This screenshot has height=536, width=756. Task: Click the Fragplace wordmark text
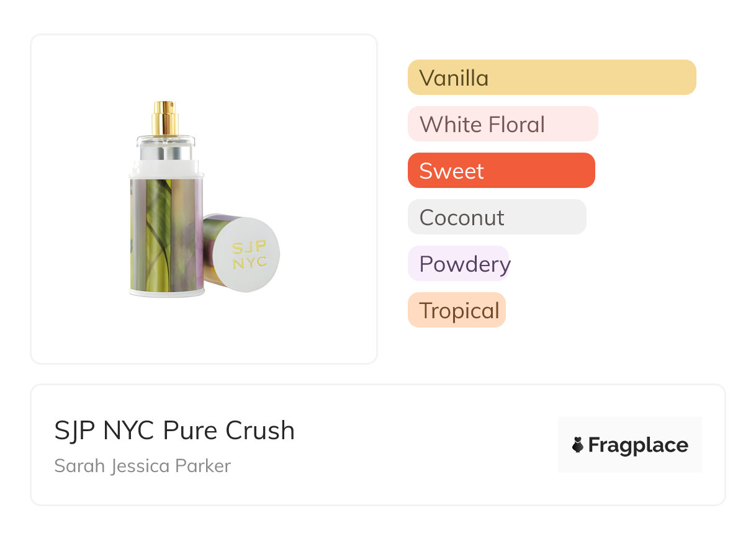tap(637, 445)
